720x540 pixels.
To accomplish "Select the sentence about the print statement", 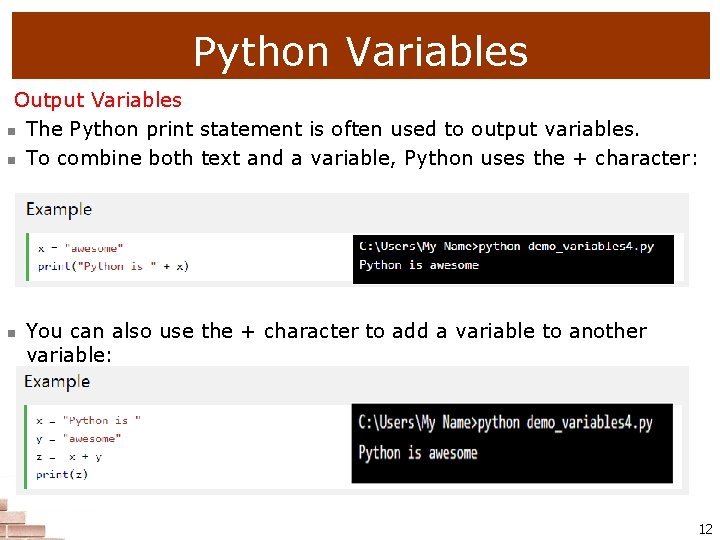I will point(332,129).
